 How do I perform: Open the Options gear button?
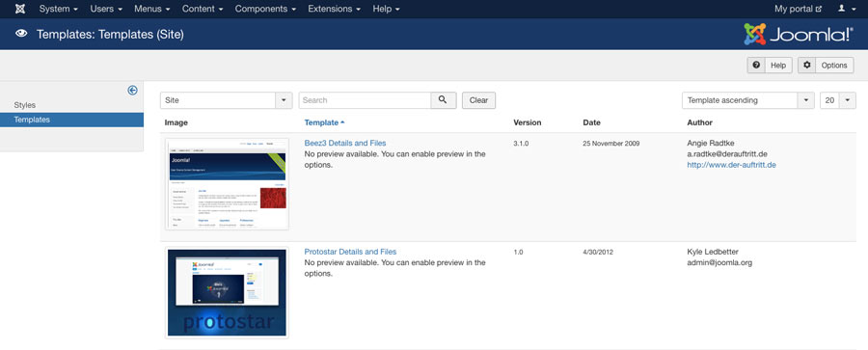[x=826, y=66]
